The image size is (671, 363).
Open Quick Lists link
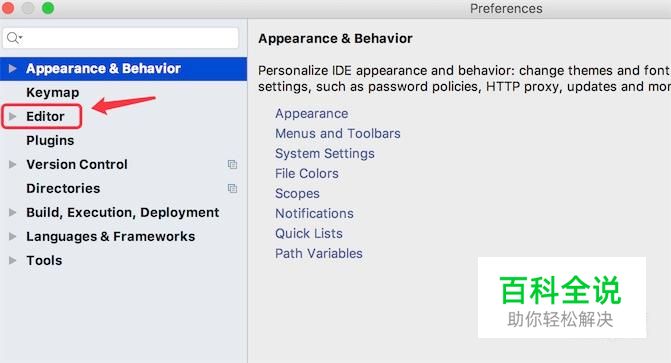[x=309, y=233]
